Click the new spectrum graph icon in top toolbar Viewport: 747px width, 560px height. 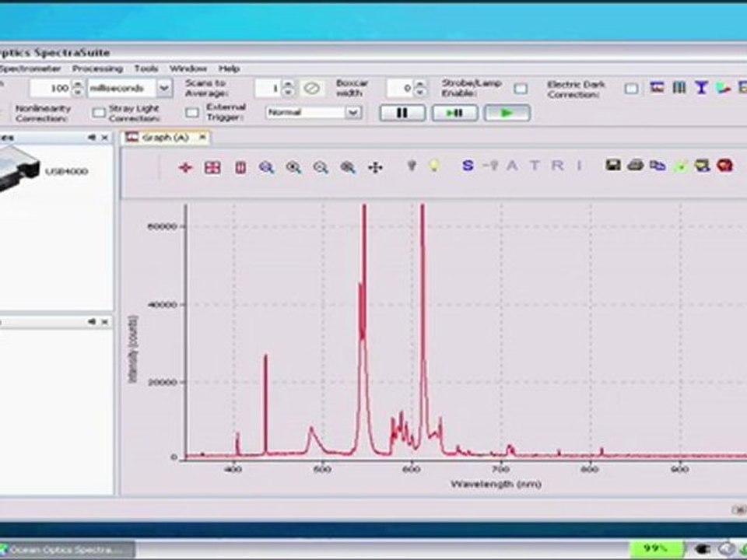(657, 88)
